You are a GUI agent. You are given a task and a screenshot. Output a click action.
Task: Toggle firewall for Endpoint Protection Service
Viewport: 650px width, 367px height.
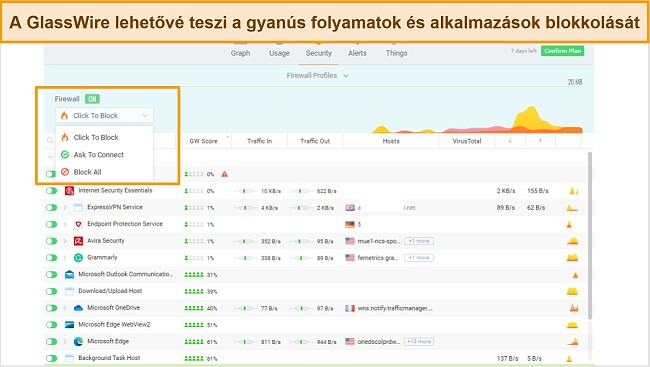coord(51,224)
